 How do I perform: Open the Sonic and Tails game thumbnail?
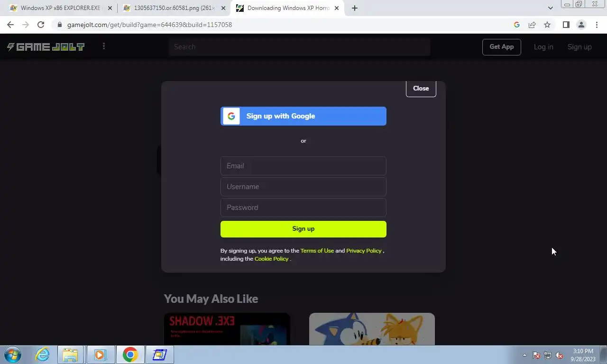(x=372, y=329)
